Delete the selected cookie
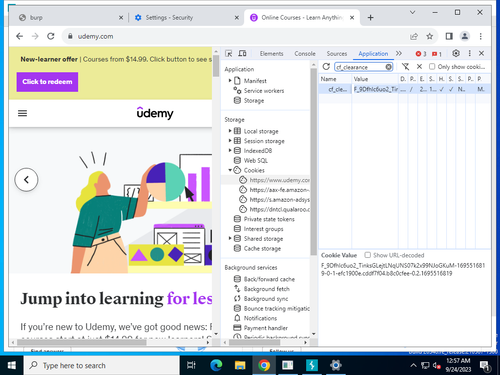This screenshot has width=500, height=375. (419, 67)
